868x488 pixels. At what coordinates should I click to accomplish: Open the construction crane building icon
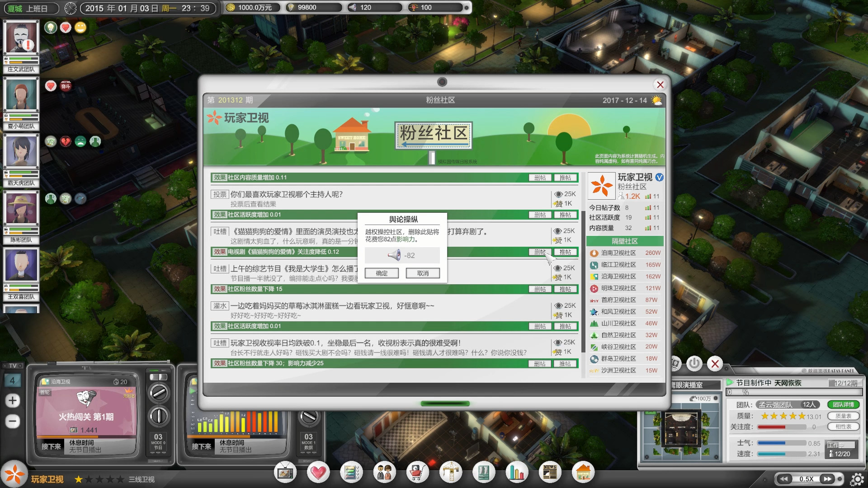(452, 472)
